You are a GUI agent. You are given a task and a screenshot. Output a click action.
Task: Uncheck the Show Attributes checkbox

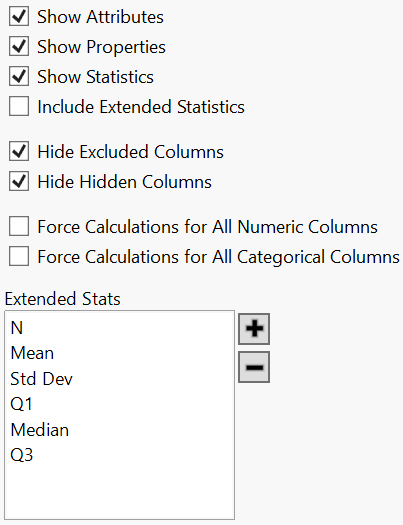(19, 17)
